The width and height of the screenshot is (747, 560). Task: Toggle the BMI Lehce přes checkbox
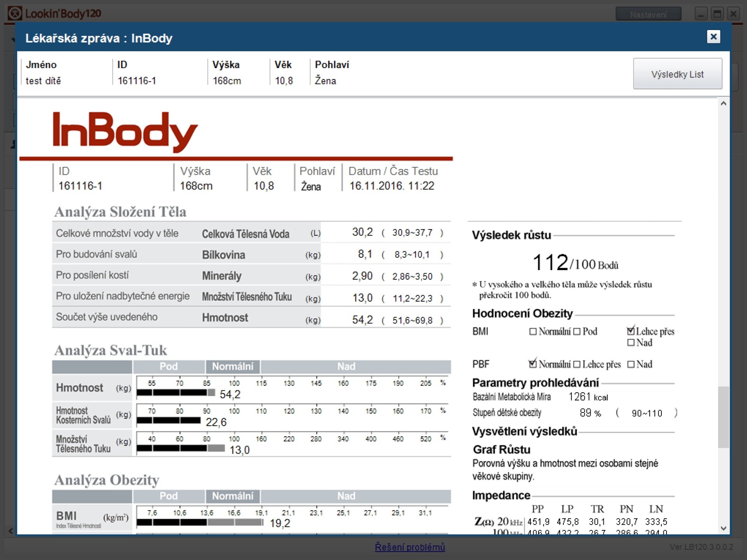pyautogui.click(x=631, y=331)
